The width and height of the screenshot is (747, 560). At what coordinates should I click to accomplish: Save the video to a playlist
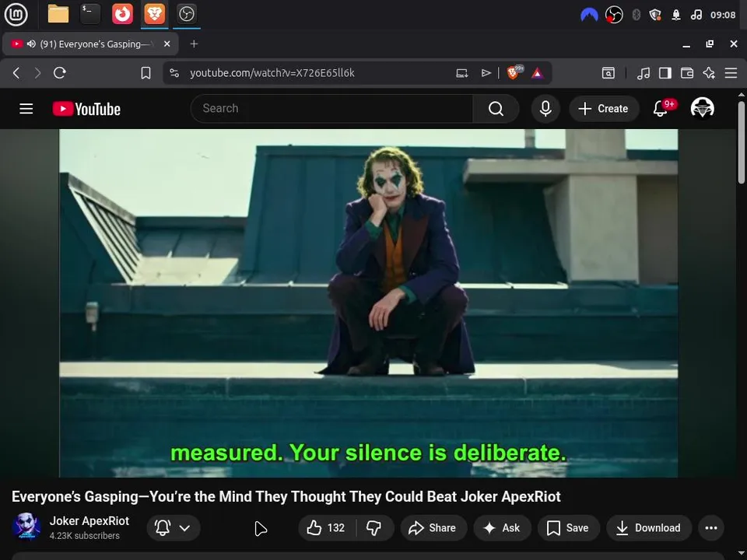(x=568, y=527)
